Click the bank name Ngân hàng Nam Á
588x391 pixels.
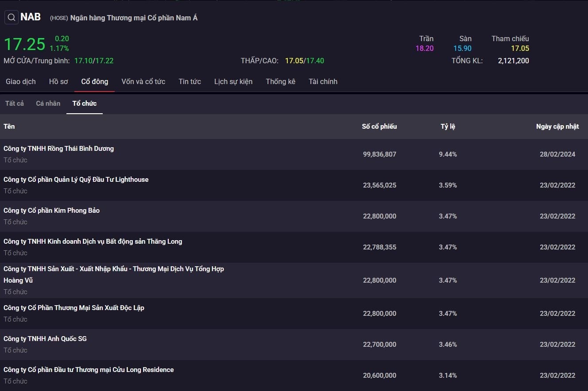(134, 18)
